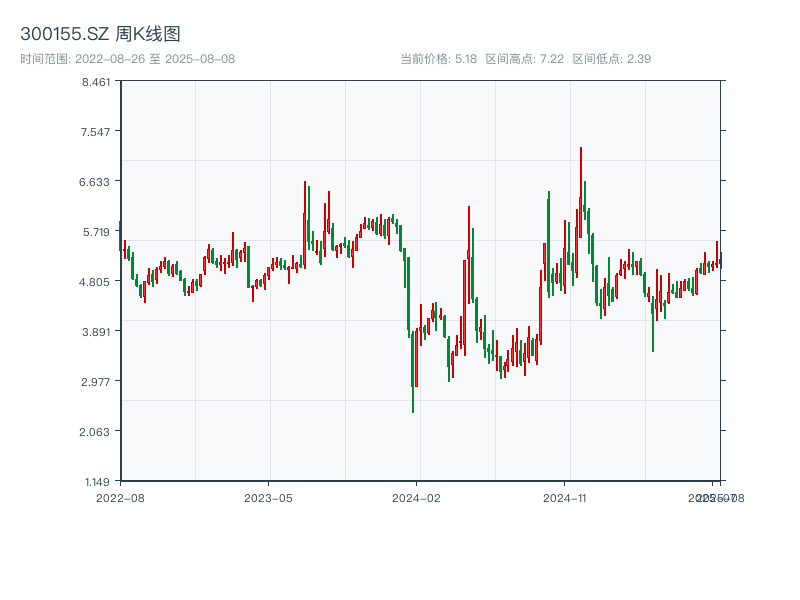Click the 6.633 y-axis tick label
The image size is (800, 600).
(x=96, y=181)
